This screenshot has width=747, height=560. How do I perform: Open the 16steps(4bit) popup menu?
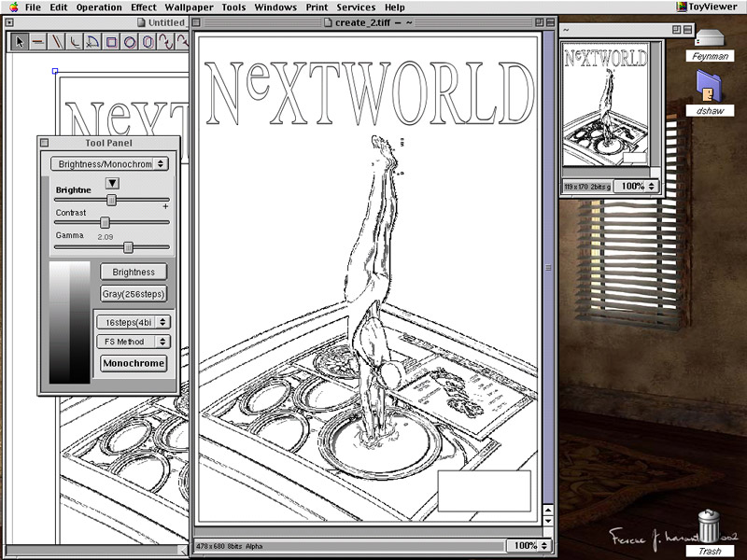click(x=134, y=322)
